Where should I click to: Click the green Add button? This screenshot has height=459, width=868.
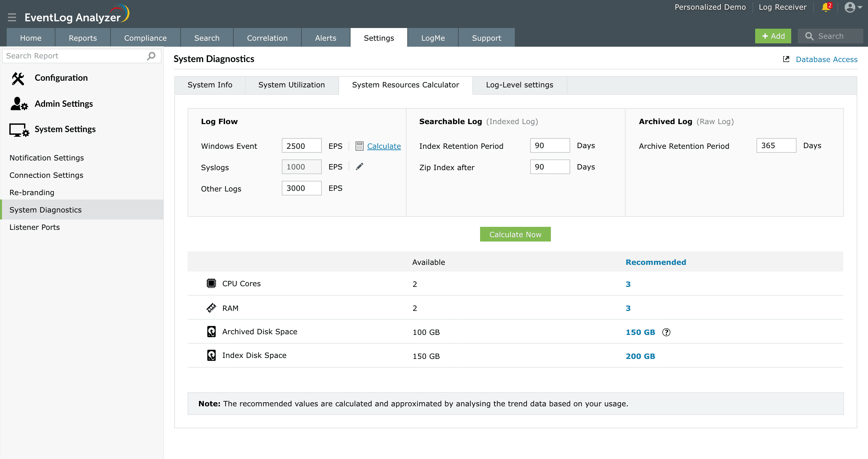coord(773,36)
